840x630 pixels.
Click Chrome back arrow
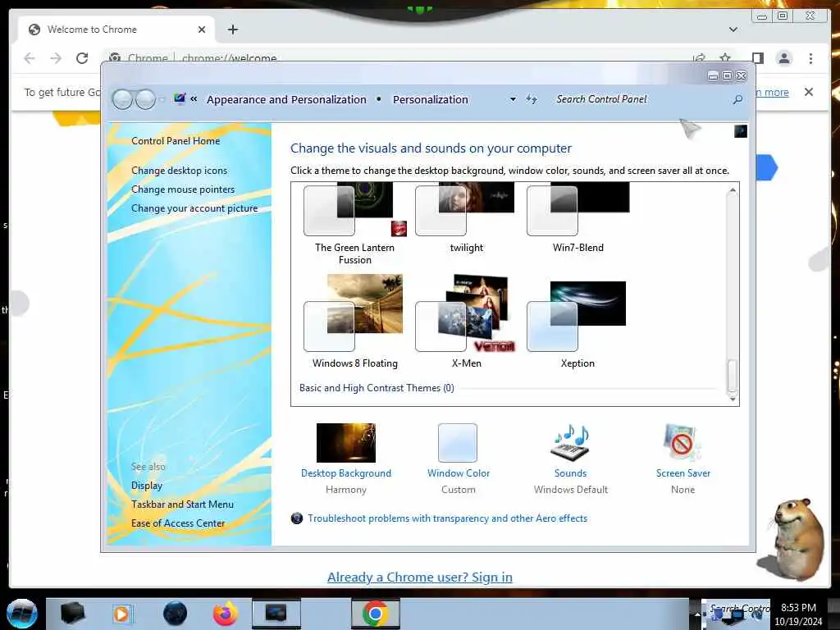30,58
